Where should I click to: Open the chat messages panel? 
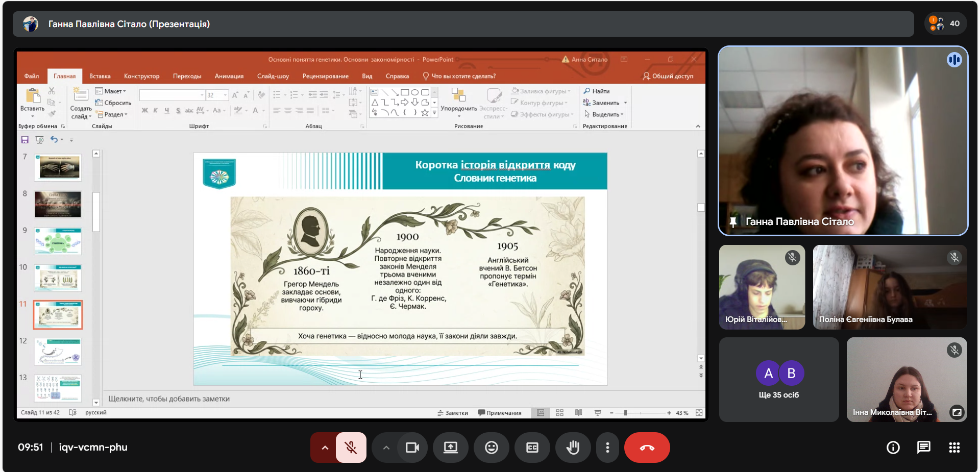pyautogui.click(x=923, y=448)
